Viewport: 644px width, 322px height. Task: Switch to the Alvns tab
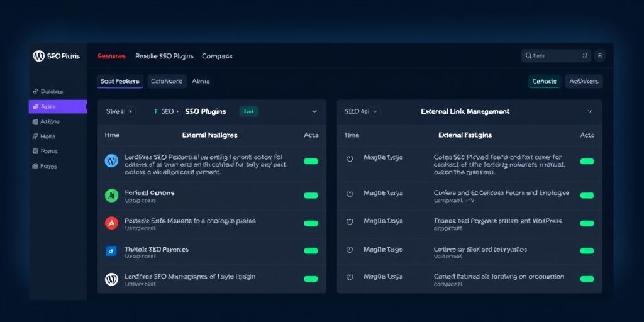coord(201,81)
